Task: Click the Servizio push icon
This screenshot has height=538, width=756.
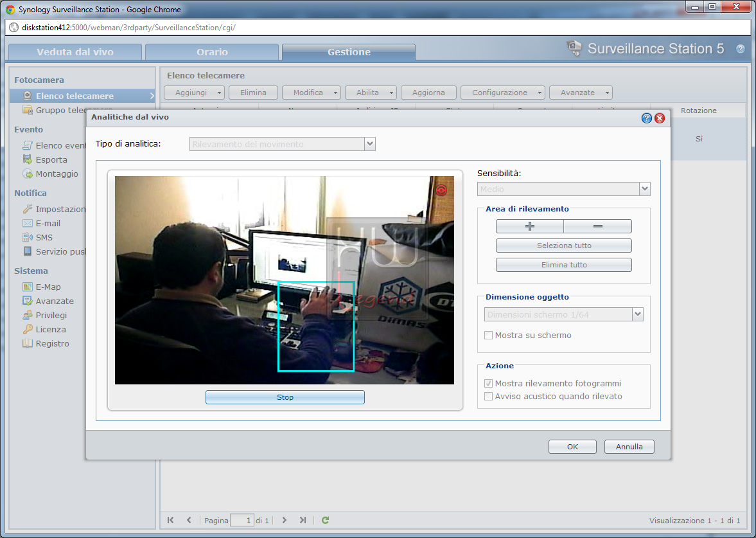Action: [x=28, y=251]
